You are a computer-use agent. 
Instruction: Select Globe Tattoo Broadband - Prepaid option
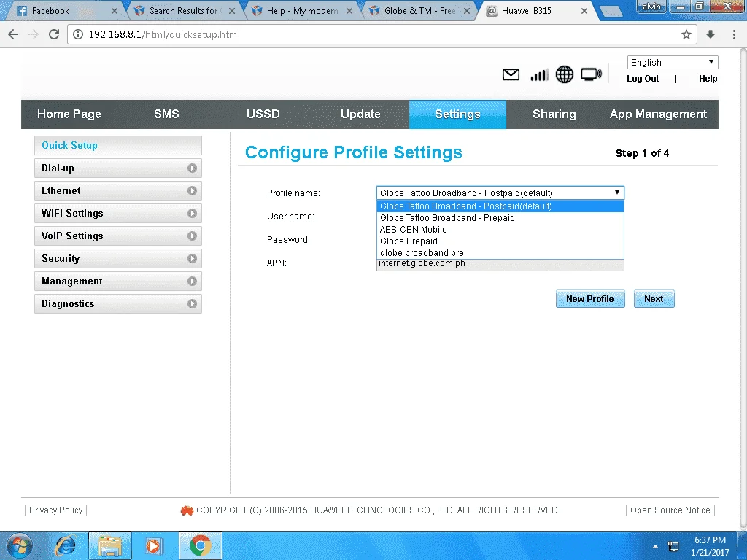pos(500,217)
